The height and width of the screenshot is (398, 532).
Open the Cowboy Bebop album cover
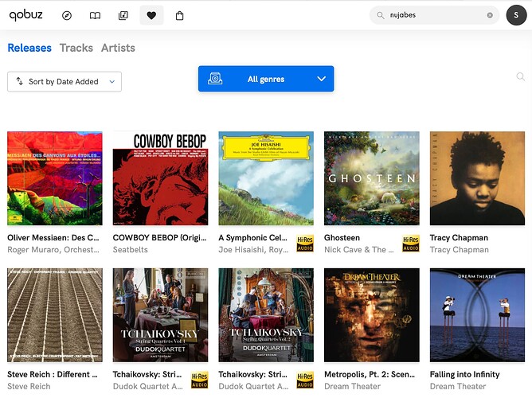161,178
